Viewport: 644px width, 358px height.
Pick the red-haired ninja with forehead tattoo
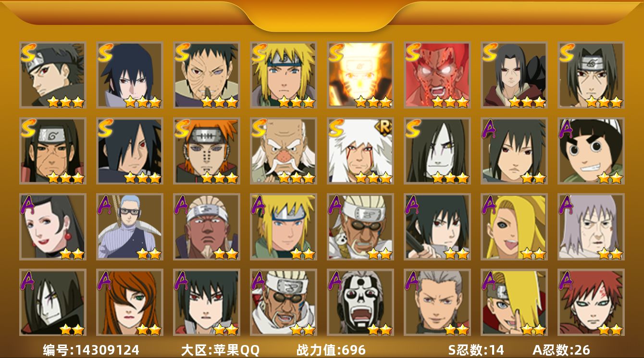[591, 302]
